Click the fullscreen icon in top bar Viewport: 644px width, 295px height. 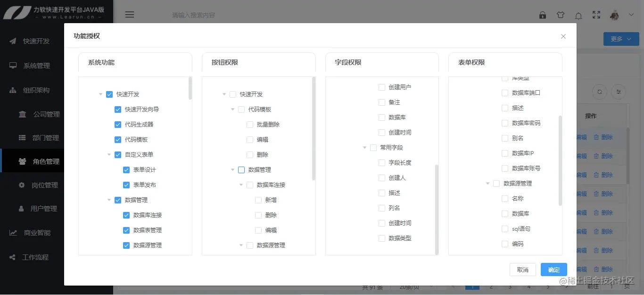point(596,15)
